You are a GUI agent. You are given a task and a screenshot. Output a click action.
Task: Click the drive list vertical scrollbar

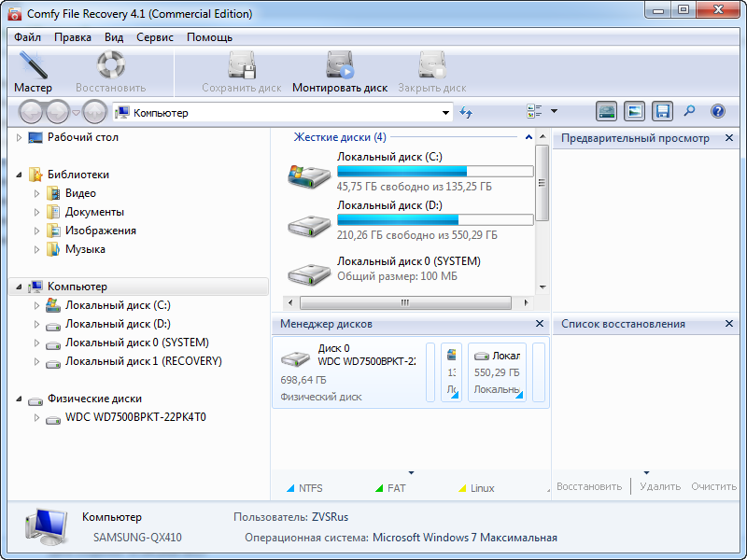point(543,183)
